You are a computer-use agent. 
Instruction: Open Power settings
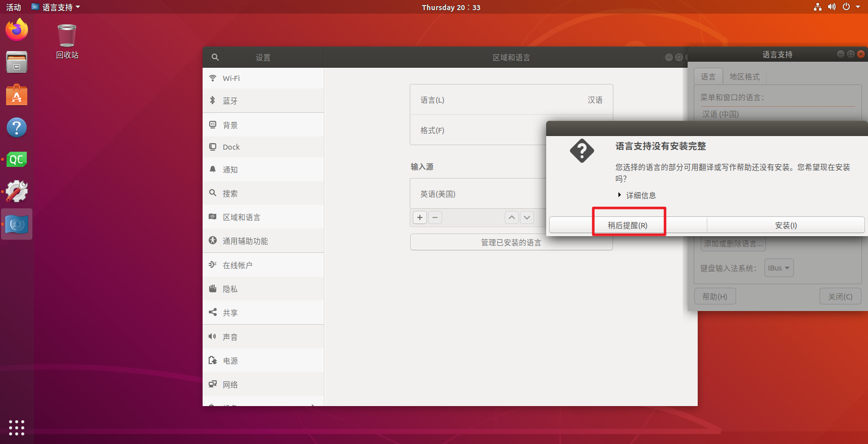pos(263,361)
